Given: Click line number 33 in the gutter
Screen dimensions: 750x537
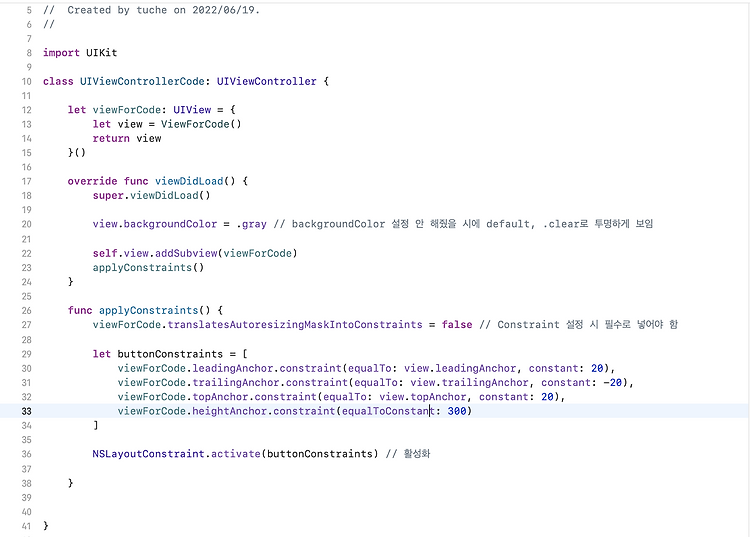Looking at the screenshot, I should 27,412.
